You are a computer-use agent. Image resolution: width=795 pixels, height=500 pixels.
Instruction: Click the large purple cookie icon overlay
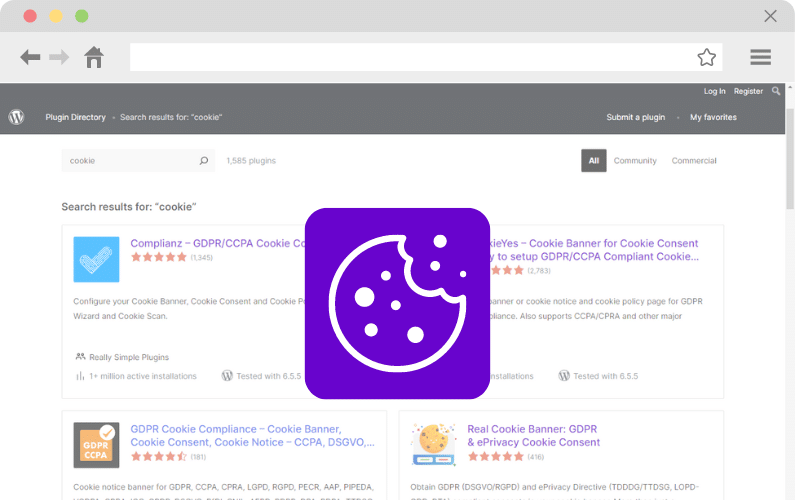click(x=397, y=303)
